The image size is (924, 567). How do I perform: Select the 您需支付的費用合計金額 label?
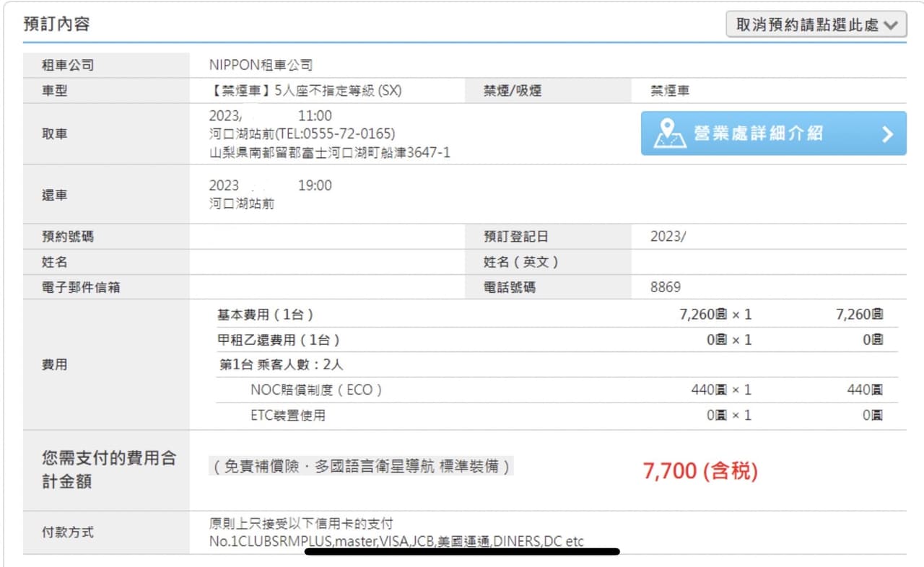(109, 470)
